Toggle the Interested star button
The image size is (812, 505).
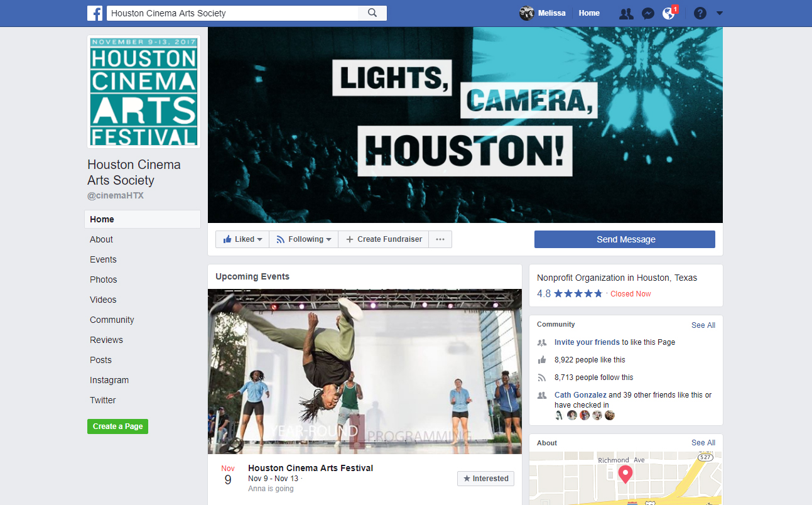click(x=485, y=479)
